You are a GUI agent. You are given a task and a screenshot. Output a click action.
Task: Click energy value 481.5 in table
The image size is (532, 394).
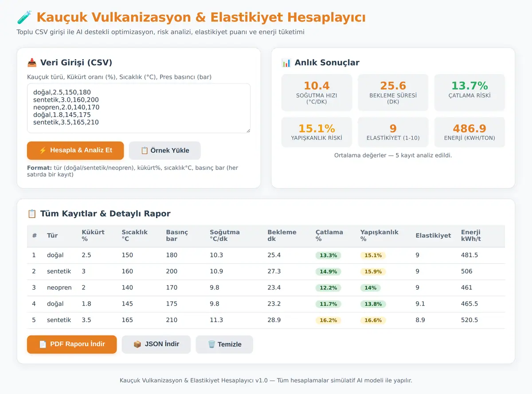tap(469, 255)
